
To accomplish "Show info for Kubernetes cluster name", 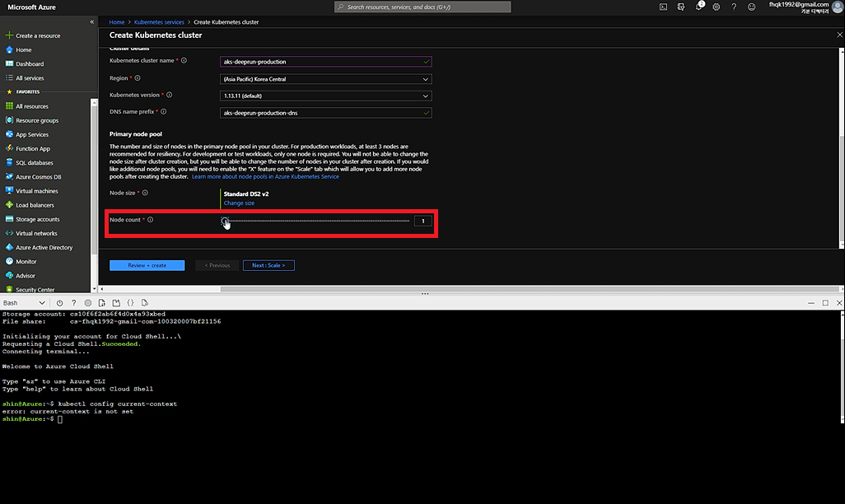I will [184, 60].
